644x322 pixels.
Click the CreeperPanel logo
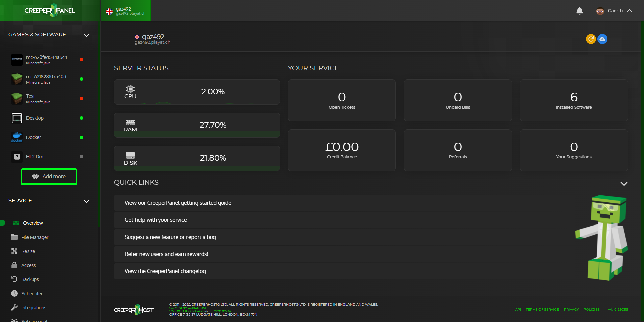[x=50, y=11]
